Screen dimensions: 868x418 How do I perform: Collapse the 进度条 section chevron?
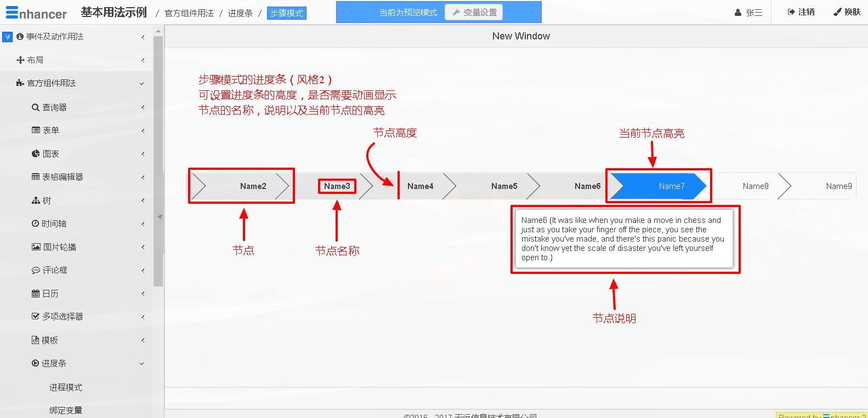click(x=141, y=364)
